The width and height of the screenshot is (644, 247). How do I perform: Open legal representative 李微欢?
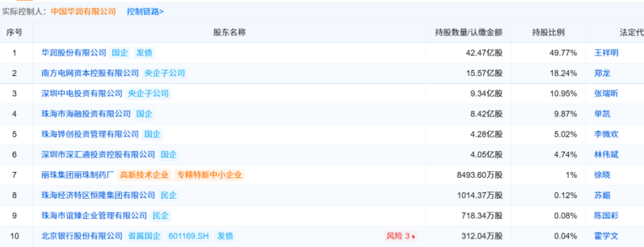click(606, 134)
